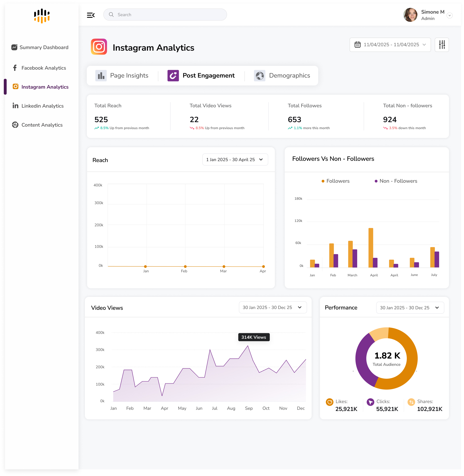Open the 11/04/2025 date range dropdown
464x476 pixels.
pos(390,45)
